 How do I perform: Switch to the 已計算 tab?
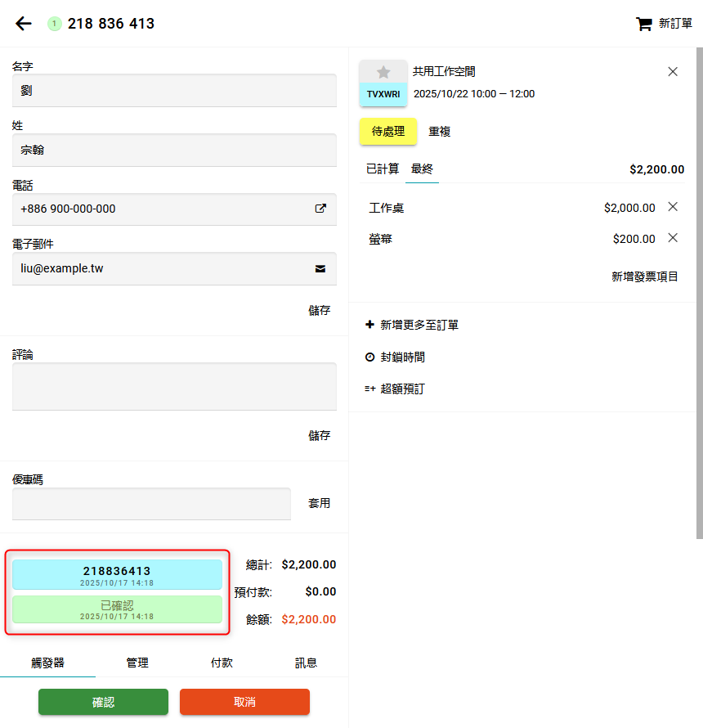point(383,169)
